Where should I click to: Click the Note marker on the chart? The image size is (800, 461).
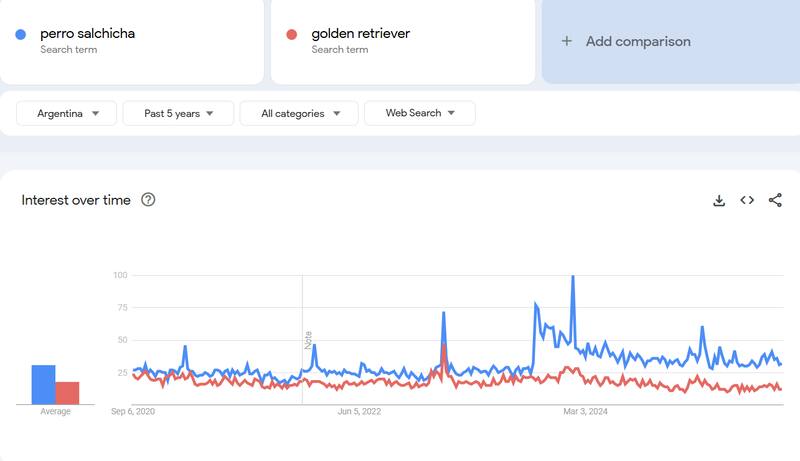[308, 340]
